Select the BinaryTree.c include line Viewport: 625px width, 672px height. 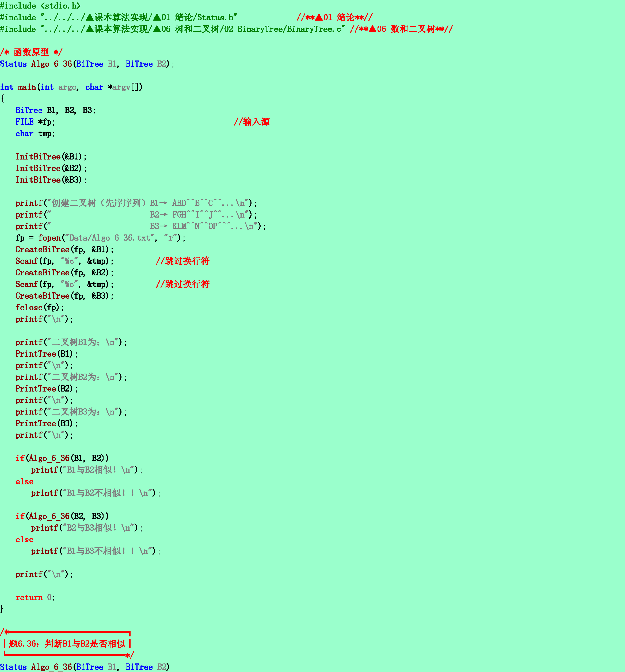(172, 29)
